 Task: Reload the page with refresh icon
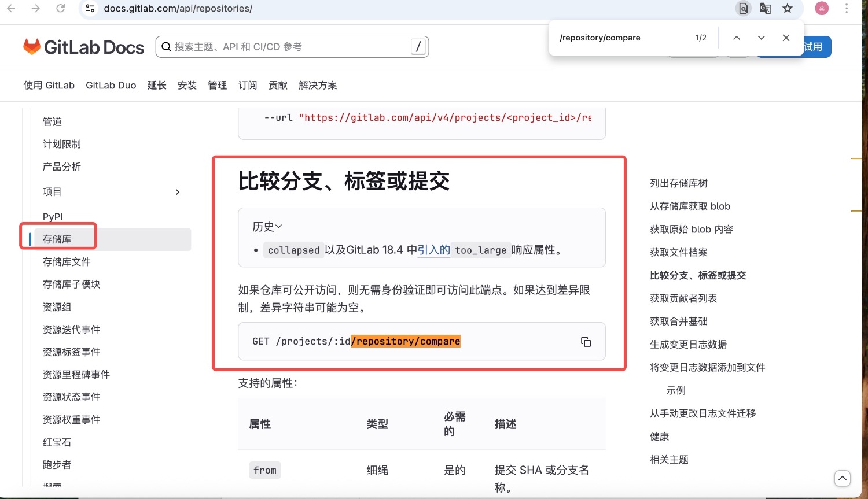tap(61, 8)
